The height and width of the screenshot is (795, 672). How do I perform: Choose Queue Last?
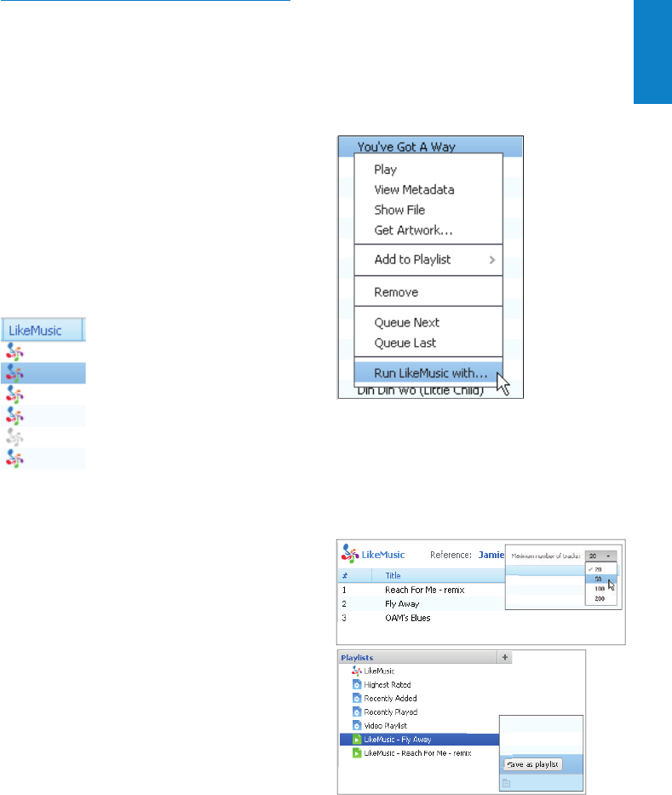405,343
